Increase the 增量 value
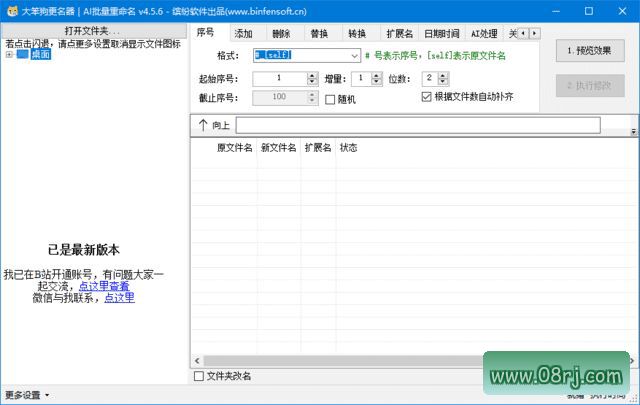640x405 pixels. click(377, 76)
